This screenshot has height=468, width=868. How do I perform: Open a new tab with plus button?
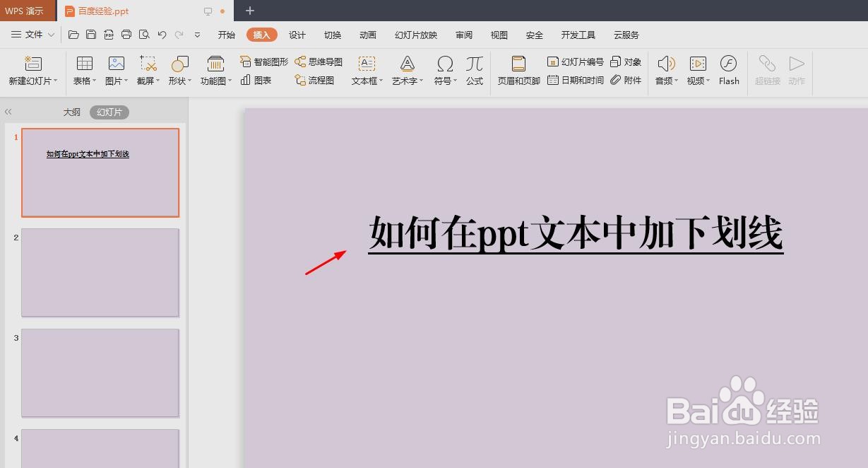coord(249,11)
